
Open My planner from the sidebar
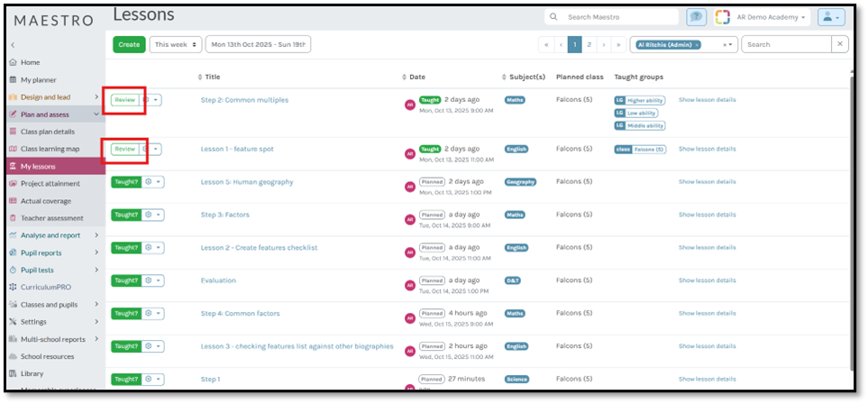click(x=38, y=79)
